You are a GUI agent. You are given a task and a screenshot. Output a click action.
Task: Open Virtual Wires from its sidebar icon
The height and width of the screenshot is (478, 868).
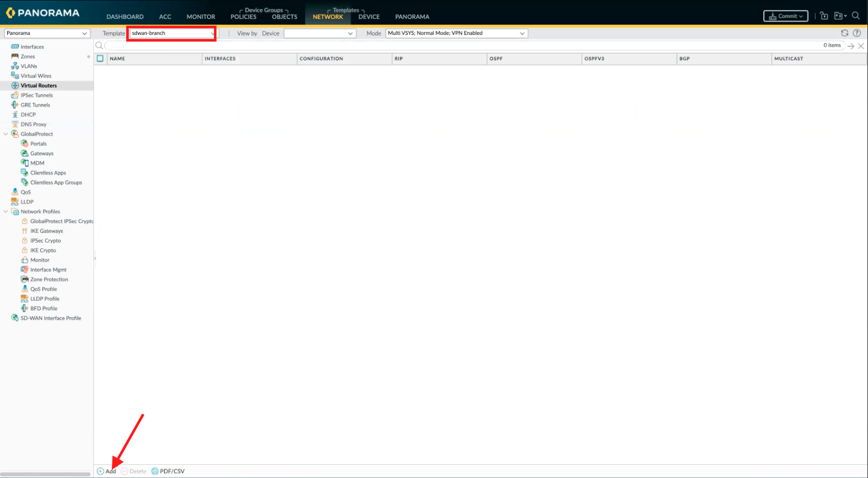[15, 76]
